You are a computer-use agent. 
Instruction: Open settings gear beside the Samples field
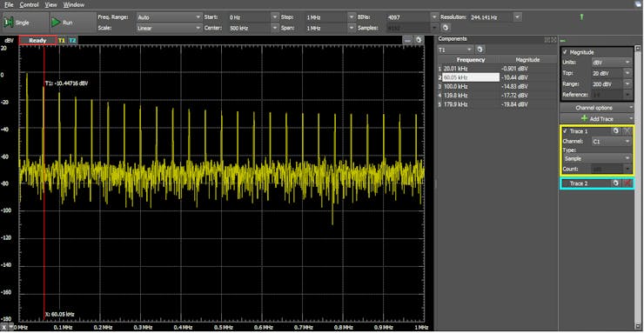(446, 28)
